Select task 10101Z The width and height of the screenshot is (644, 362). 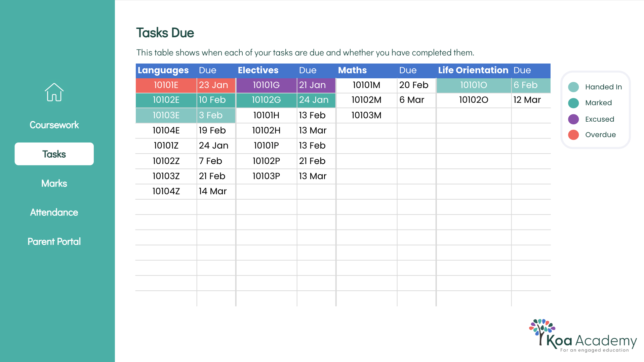166,146
